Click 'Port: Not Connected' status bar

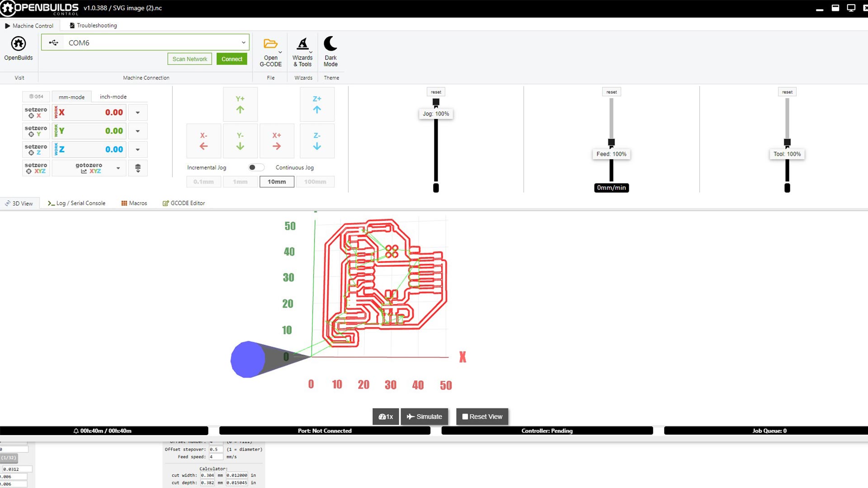[325, 431]
